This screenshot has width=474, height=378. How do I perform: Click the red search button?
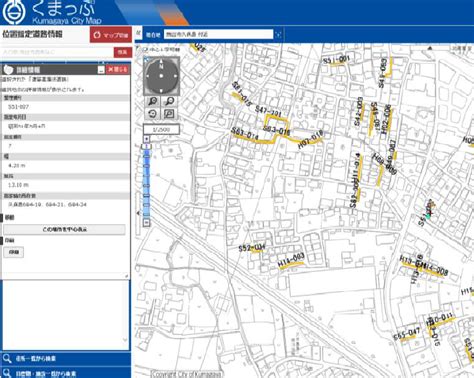123,52
